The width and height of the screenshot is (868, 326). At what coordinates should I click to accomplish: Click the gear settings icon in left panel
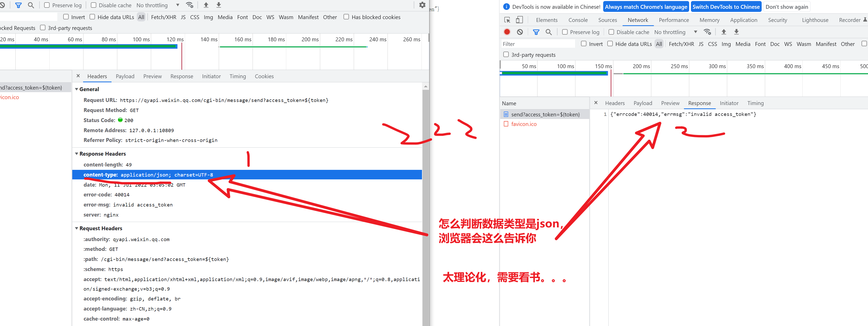422,5
